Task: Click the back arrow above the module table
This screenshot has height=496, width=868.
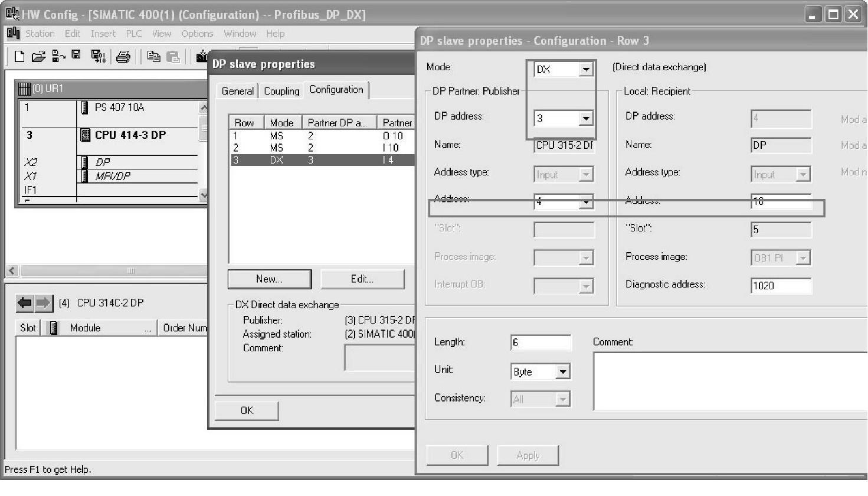Action: 25,303
